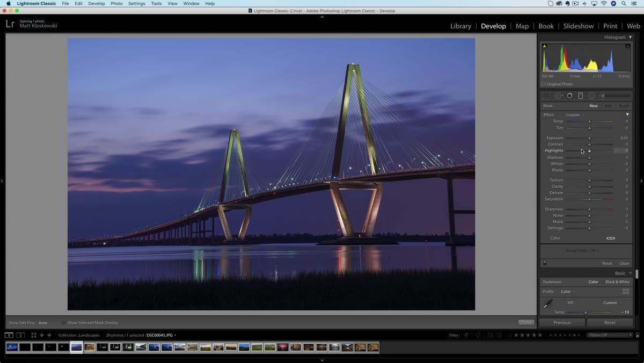Open the Range Mask Off dropdown
The image size is (644, 363).
click(x=583, y=251)
